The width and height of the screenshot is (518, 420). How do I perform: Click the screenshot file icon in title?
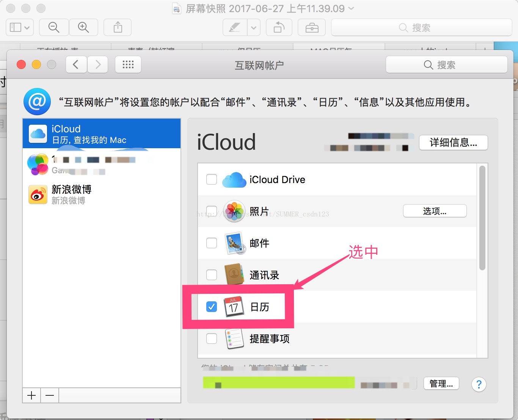[x=176, y=8]
